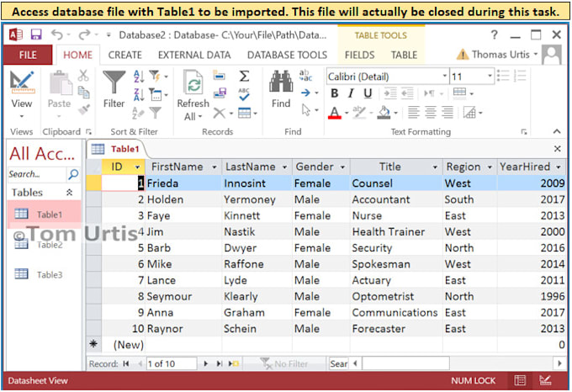Screen dimensions: 572x392
Task: Click the Save record icon
Action: pos(220,93)
